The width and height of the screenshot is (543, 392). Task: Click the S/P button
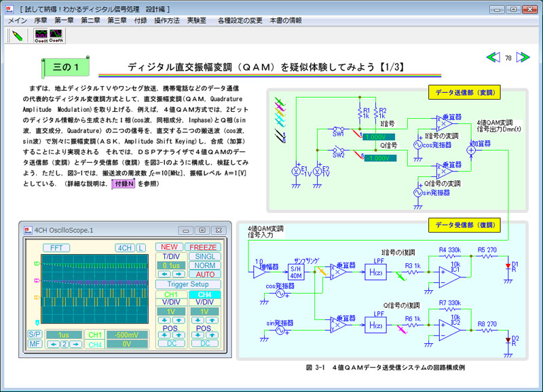pyautogui.click(x=35, y=334)
